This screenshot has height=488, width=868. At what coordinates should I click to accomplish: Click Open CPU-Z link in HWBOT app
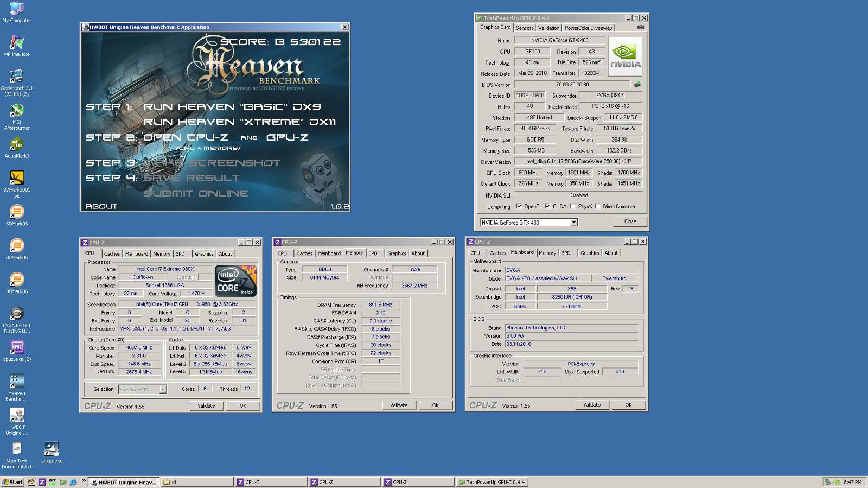[x=186, y=137]
